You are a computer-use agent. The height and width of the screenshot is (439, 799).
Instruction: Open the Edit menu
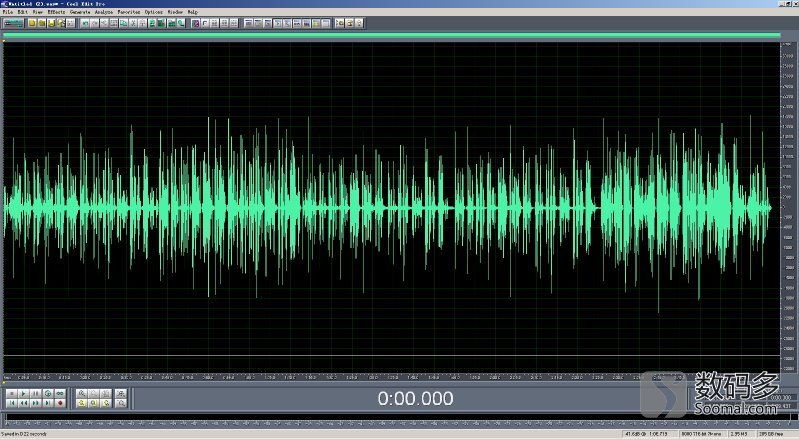point(22,12)
